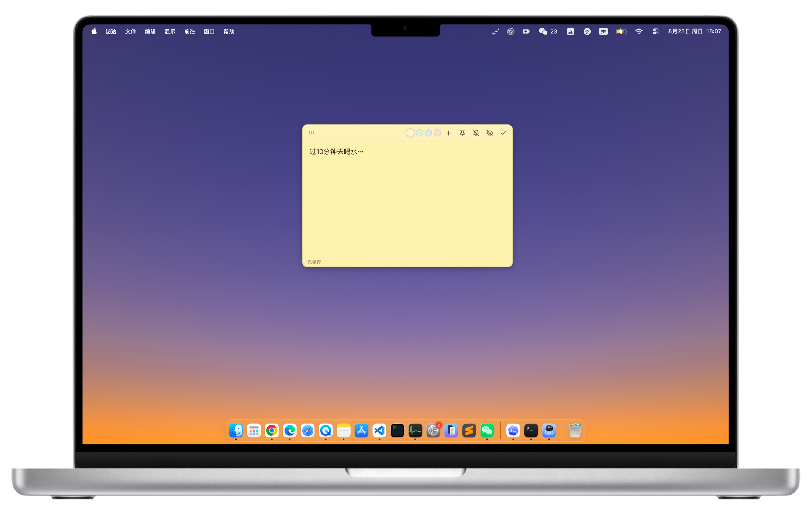Open the App Store from the Dock
Screen dimensions: 812x513
coord(361,430)
